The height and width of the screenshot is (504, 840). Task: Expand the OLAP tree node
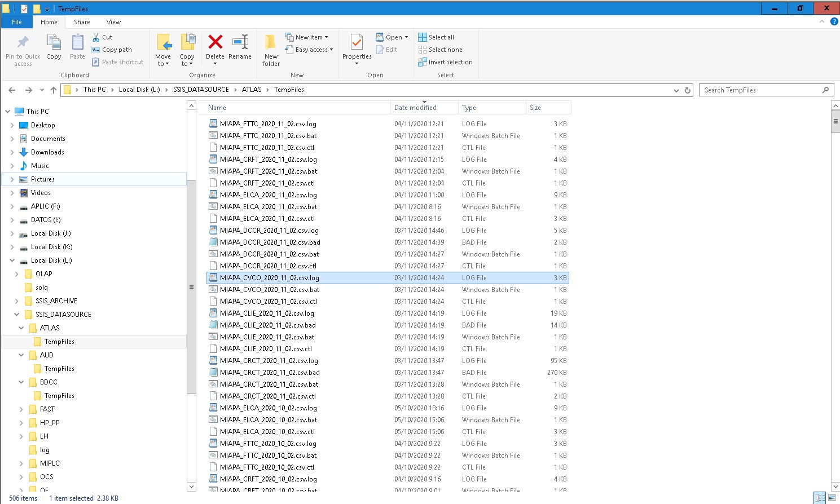tap(17, 274)
